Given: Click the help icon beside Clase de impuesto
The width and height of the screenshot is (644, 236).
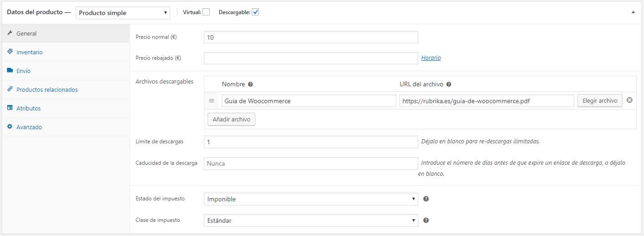Looking at the screenshot, I should tap(426, 220).
